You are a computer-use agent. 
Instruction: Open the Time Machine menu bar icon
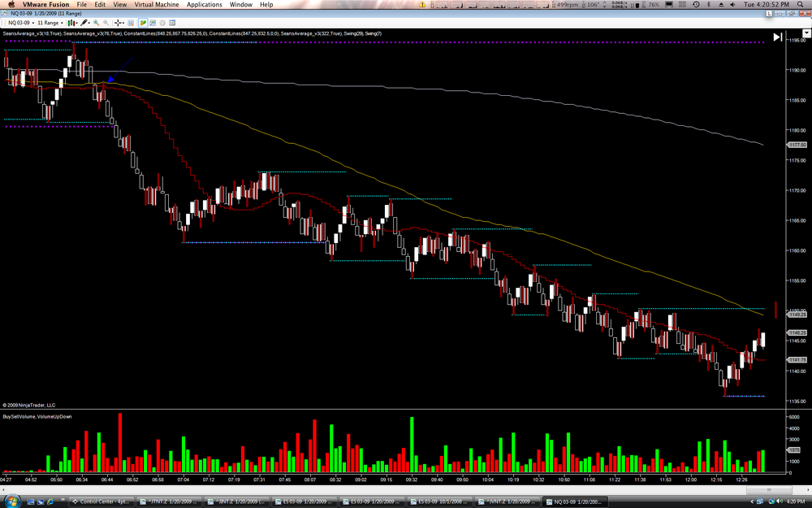click(696, 4)
